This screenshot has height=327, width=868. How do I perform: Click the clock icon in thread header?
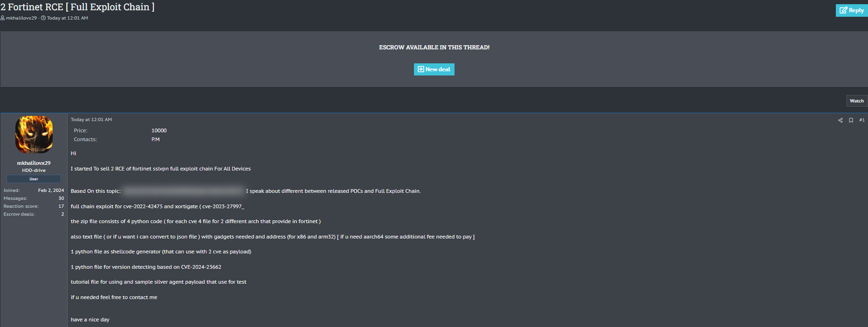pos(43,18)
